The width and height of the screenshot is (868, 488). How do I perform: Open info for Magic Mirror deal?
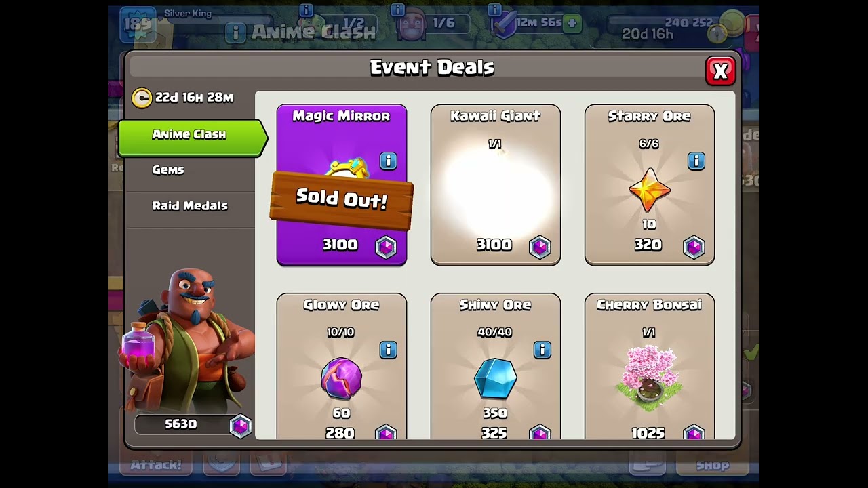coord(388,161)
